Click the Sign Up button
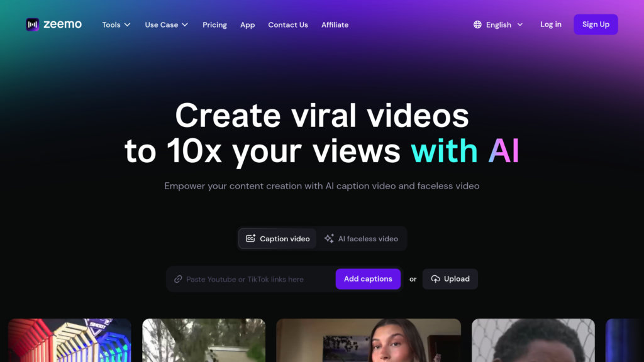Viewport: 644px width, 362px height. [x=596, y=25]
